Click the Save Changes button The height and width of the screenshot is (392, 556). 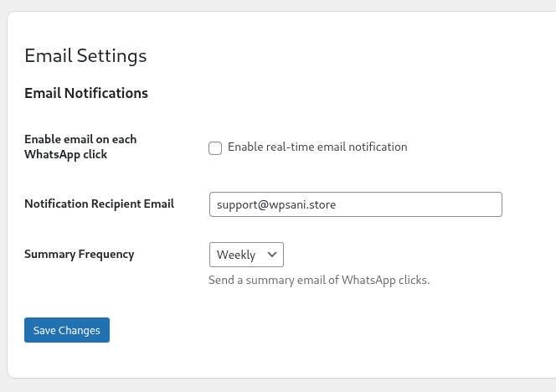[x=67, y=330]
